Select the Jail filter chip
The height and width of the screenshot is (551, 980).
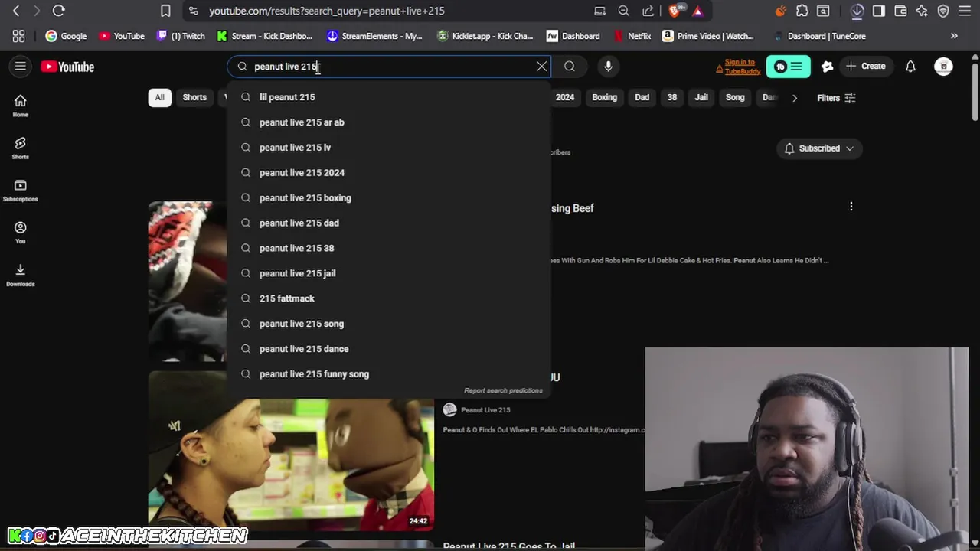pos(701,98)
